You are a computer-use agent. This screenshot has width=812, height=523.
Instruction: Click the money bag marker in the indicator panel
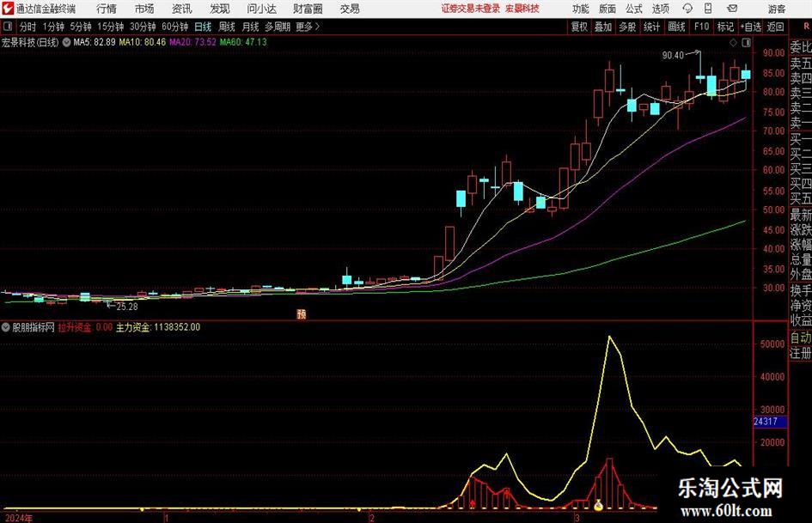click(598, 505)
